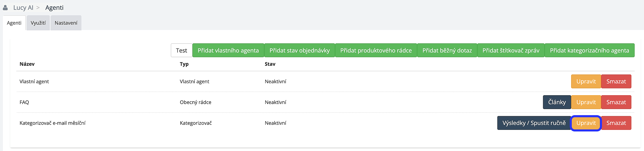Screen dimensions: 644x151
Task: Open Články for the FAQ agent
Action: pyautogui.click(x=557, y=102)
